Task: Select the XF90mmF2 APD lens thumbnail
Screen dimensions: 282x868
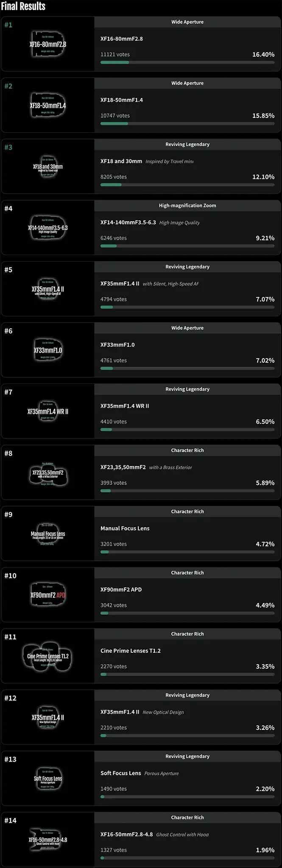Action: (x=47, y=595)
